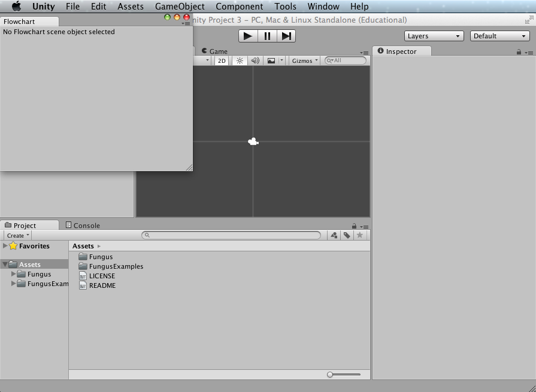The width and height of the screenshot is (536, 392).
Task: Open the Window menu
Action: click(x=323, y=7)
